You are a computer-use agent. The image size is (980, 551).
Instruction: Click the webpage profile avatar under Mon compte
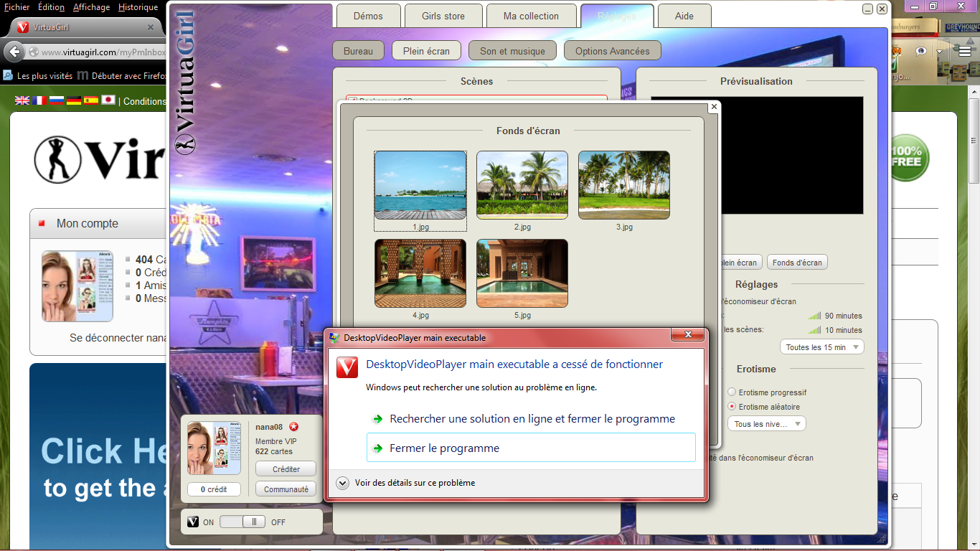77,286
